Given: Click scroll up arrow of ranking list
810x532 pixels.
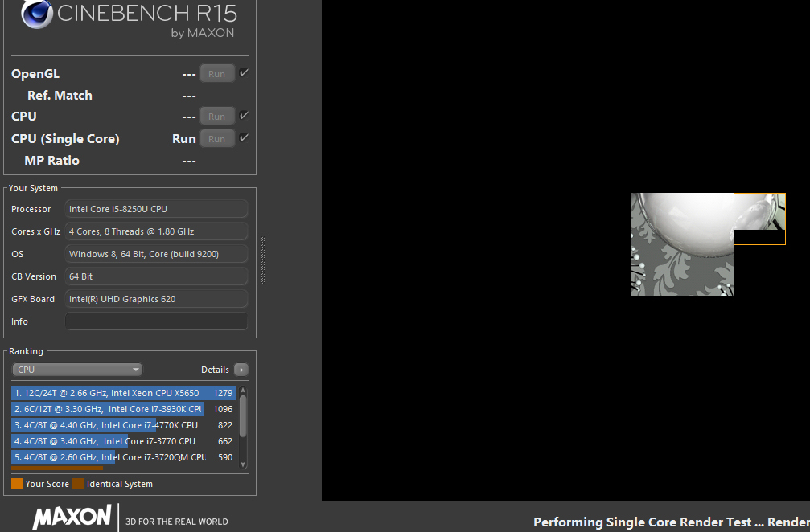Looking at the screenshot, I should 243,391.
